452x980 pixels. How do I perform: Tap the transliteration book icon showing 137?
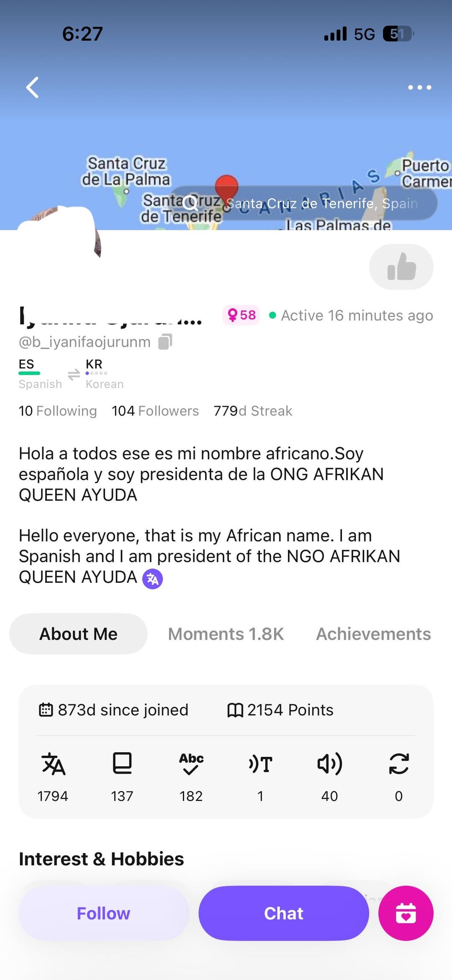[x=122, y=764]
